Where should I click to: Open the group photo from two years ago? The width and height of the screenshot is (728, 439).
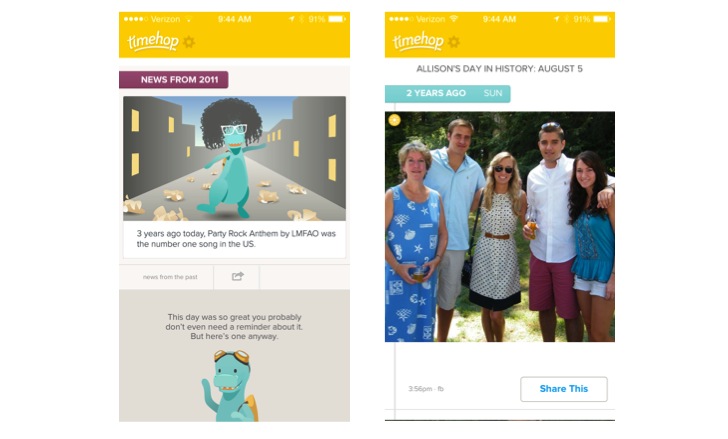click(500, 226)
